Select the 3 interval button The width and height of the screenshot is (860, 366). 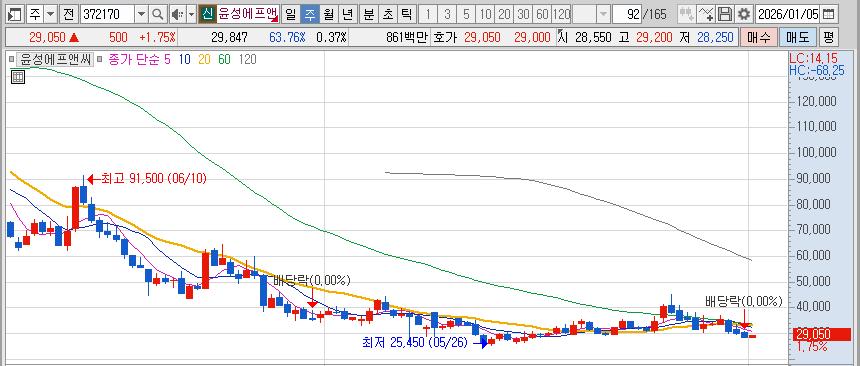(x=447, y=14)
